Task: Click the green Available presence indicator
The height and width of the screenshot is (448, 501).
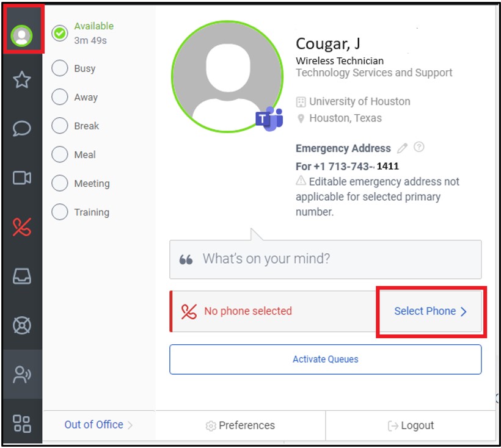Action: [60, 34]
